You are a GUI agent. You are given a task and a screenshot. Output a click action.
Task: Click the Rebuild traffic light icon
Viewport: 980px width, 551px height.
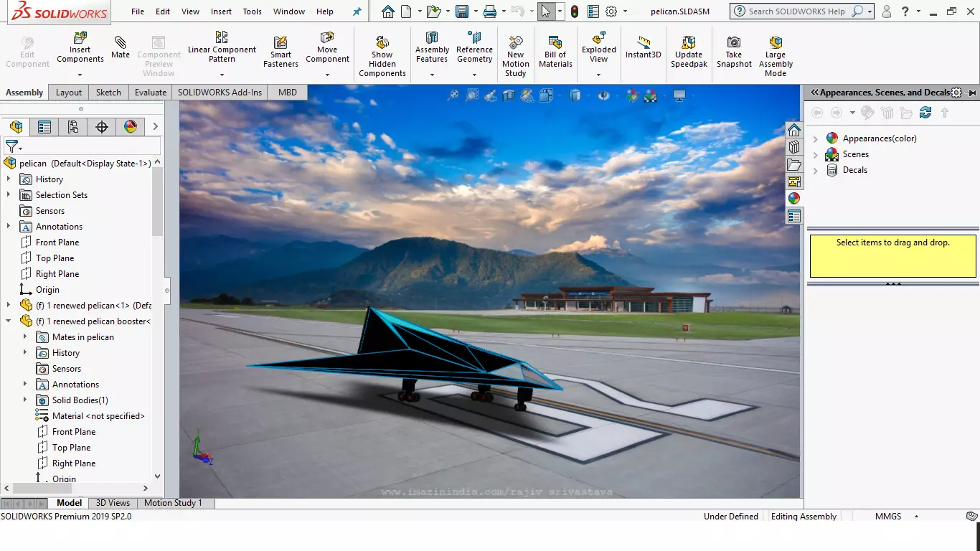[x=575, y=11]
